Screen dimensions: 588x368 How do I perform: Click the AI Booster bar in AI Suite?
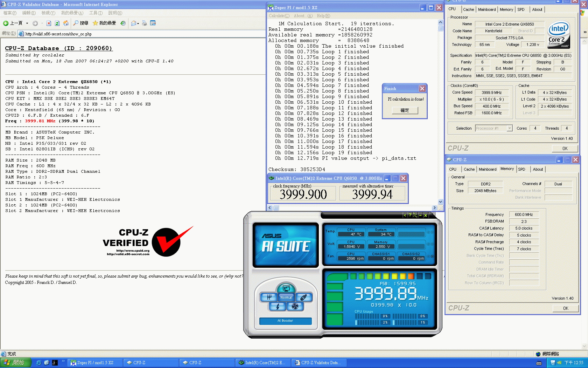coord(285,321)
